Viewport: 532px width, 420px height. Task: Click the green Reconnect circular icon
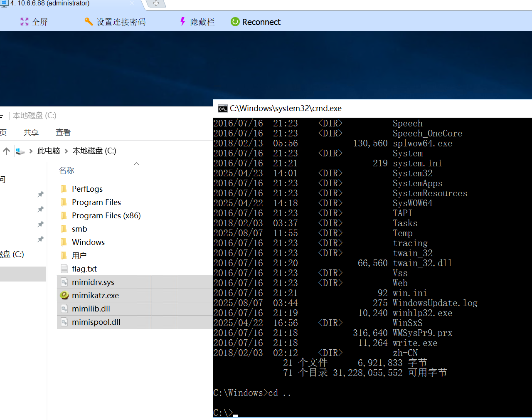(235, 22)
